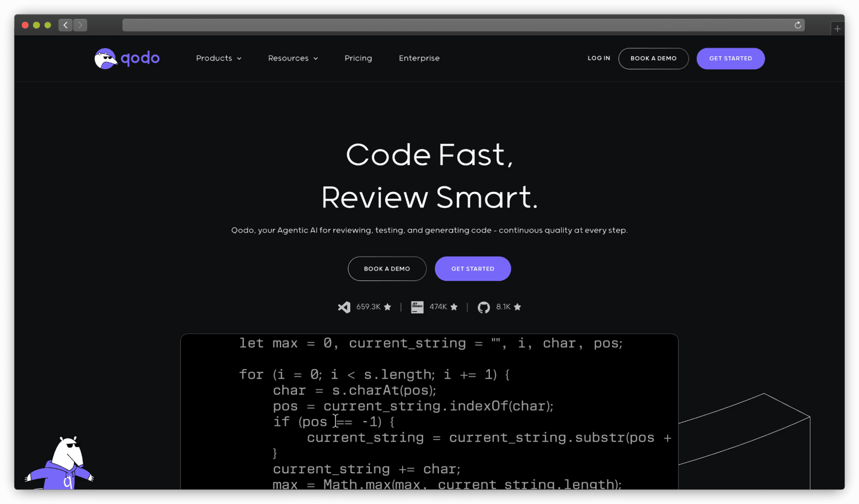Click the VS Code extension icon
This screenshot has height=504, width=859.
[x=343, y=307]
